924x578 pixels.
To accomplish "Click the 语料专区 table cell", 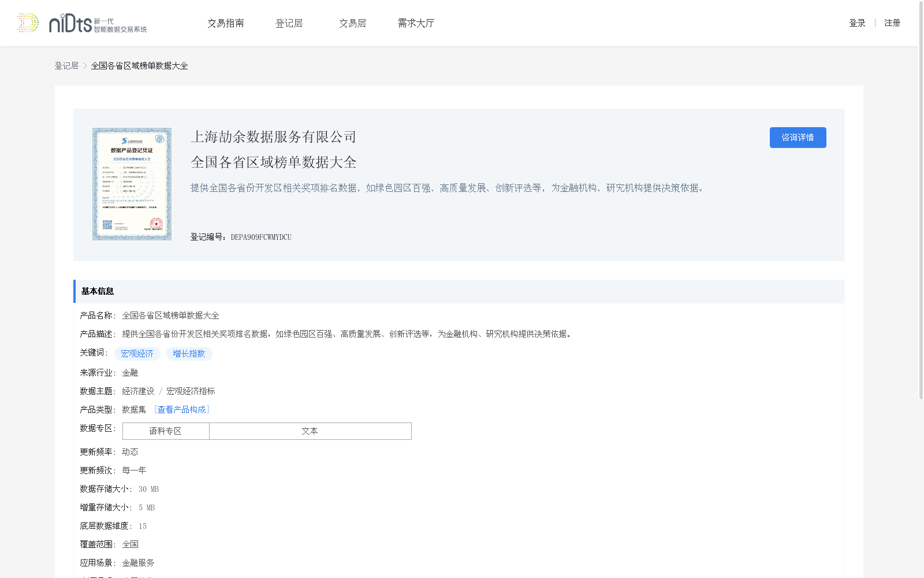I will coord(166,431).
